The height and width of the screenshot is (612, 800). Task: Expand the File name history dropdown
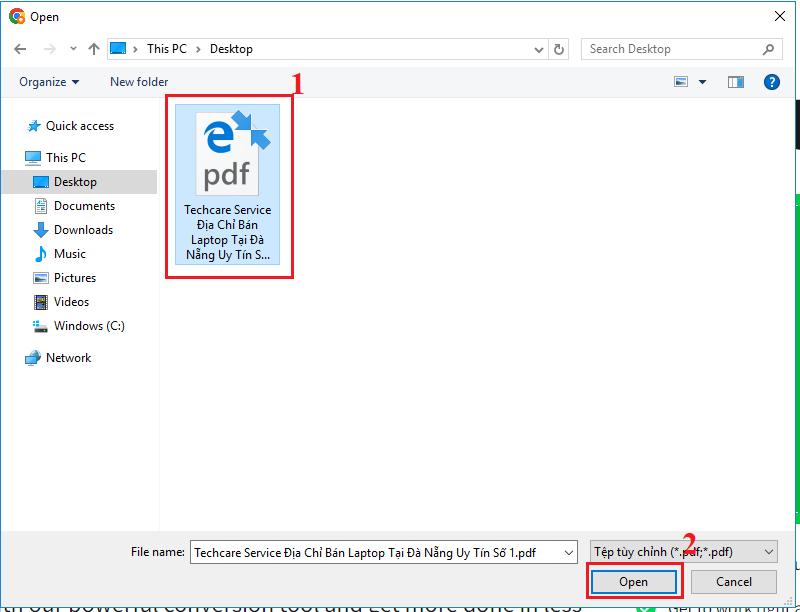tap(569, 552)
